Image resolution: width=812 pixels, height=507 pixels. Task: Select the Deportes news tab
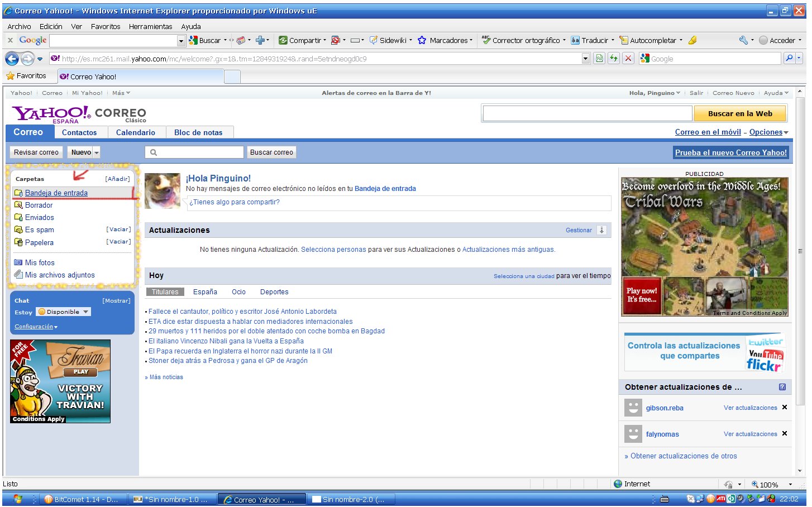coord(274,292)
